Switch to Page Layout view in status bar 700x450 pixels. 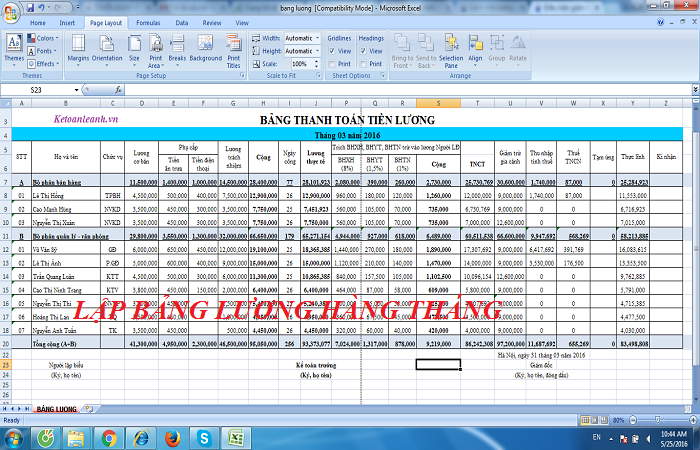595,420
